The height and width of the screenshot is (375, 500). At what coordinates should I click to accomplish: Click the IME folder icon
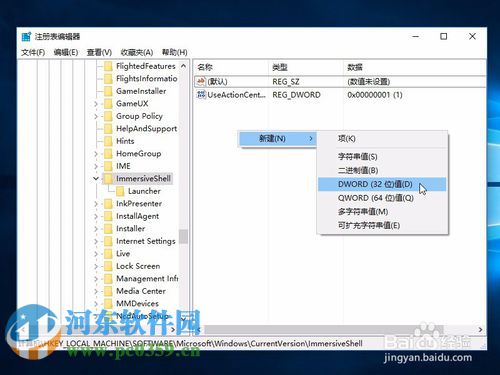pyautogui.click(x=108, y=166)
